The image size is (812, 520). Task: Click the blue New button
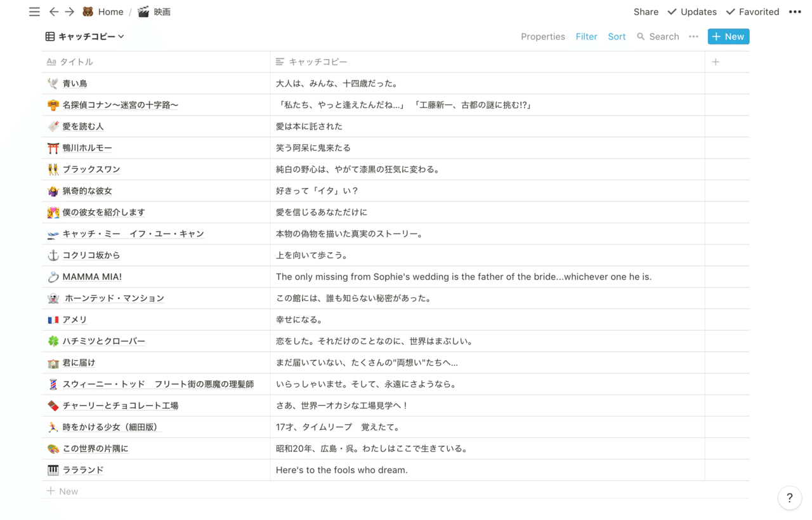point(728,36)
